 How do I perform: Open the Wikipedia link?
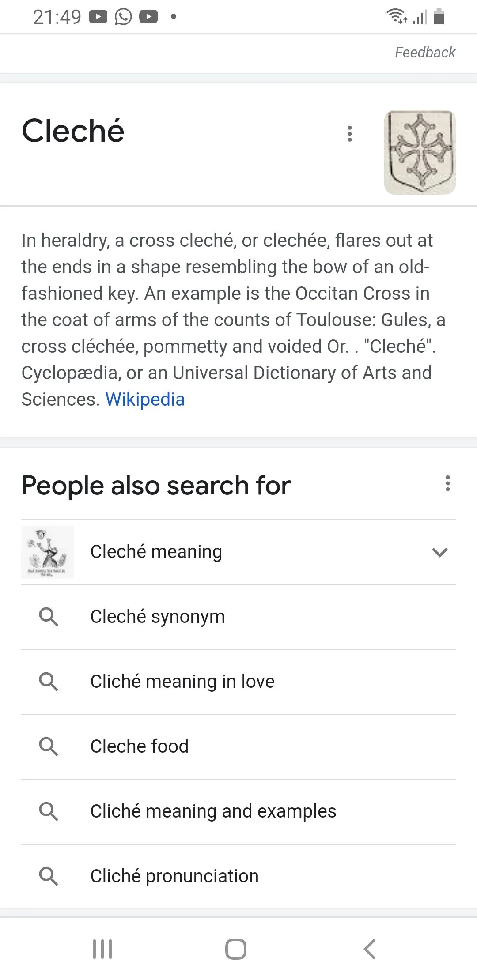point(145,400)
